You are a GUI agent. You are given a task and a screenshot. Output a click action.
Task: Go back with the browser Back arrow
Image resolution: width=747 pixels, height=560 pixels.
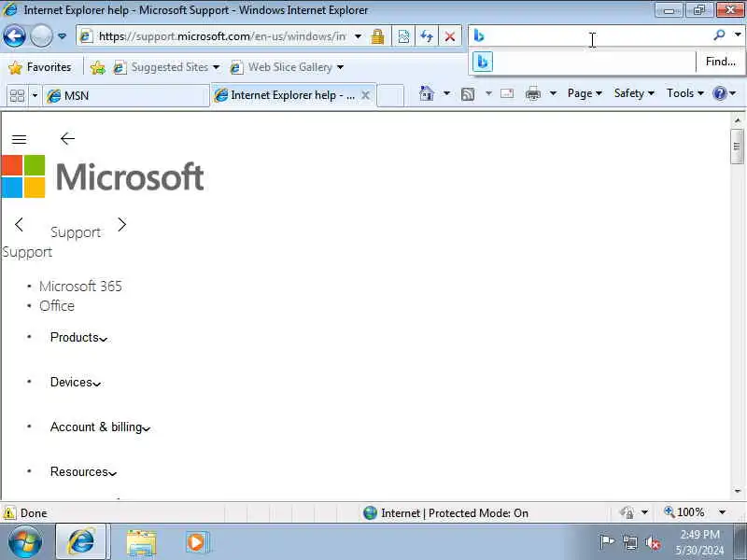(x=14, y=36)
